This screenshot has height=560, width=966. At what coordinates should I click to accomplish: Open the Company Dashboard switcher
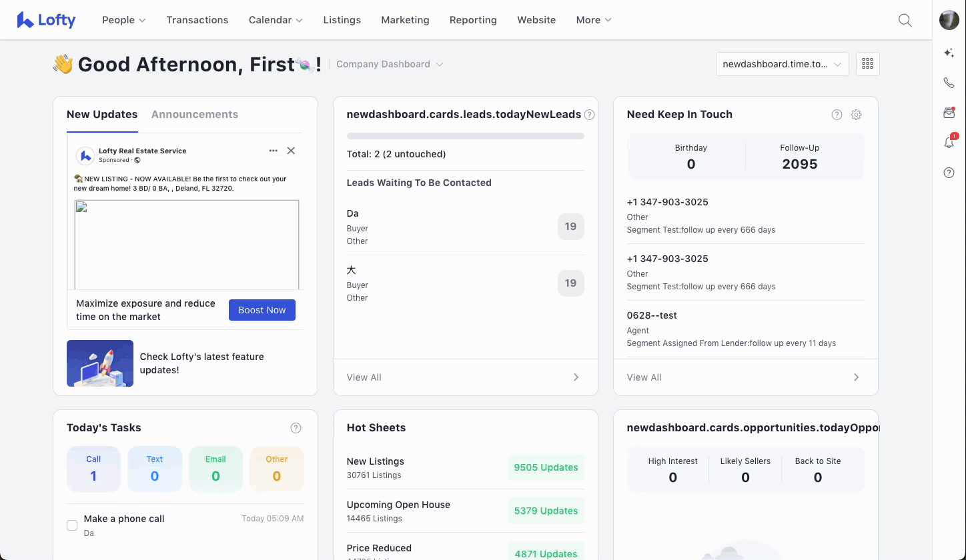pos(390,64)
